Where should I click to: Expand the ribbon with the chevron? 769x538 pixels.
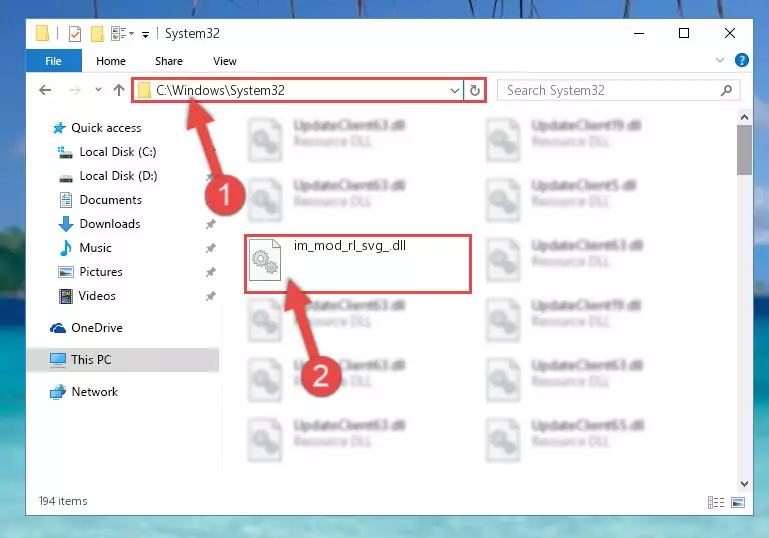pyautogui.click(x=719, y=60)
